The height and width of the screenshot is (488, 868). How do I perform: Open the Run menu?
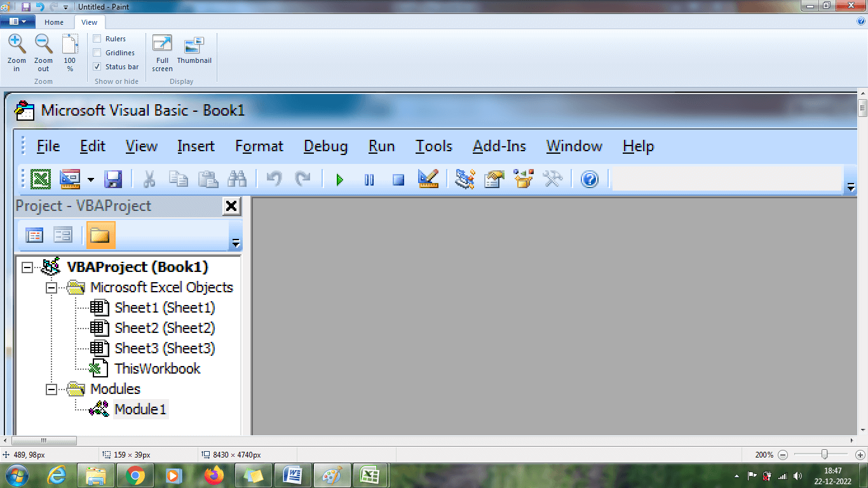381,146
